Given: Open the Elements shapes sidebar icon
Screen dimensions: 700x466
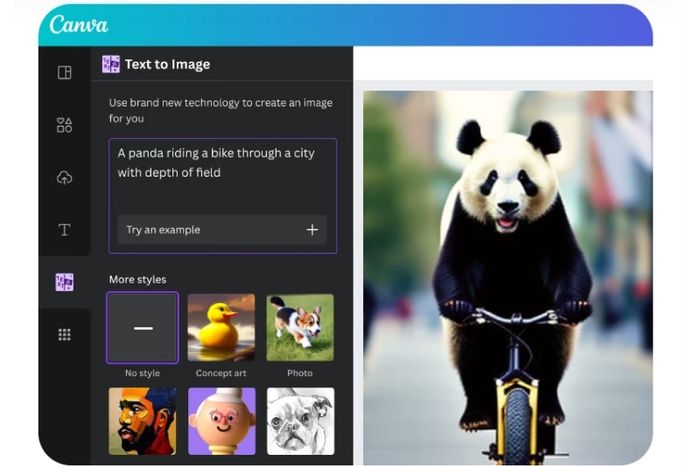Looking at the screenshot, I should pyautogui.click(x=65, y=125).
